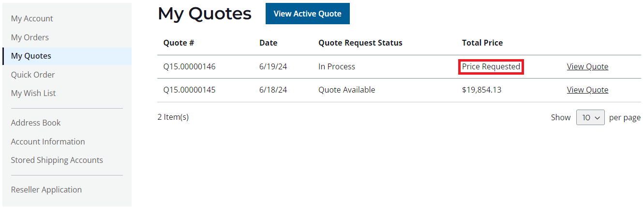Viewport: 644px width, 208px height.
Task: Click quote number Q15.00000145
Action: (189, 90)
